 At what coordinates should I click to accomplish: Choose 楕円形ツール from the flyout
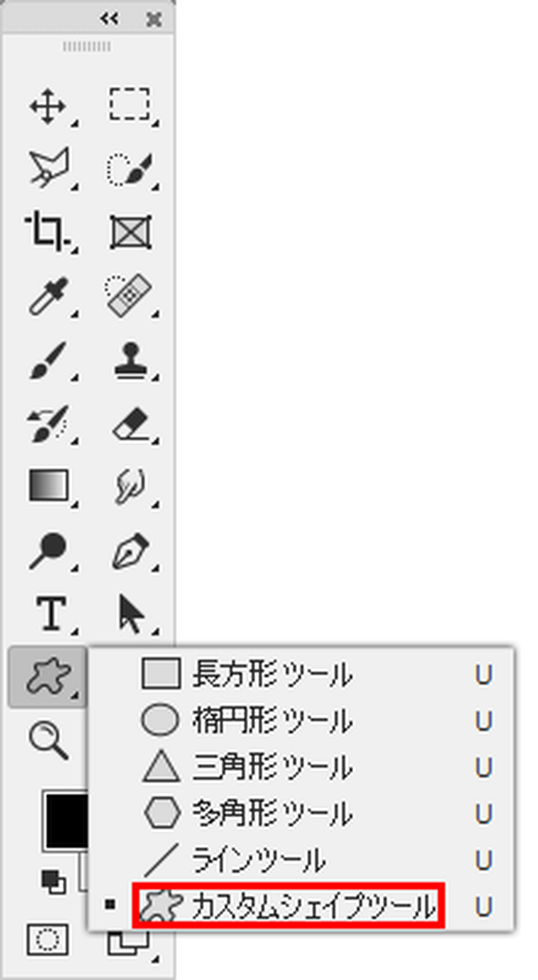272,720
